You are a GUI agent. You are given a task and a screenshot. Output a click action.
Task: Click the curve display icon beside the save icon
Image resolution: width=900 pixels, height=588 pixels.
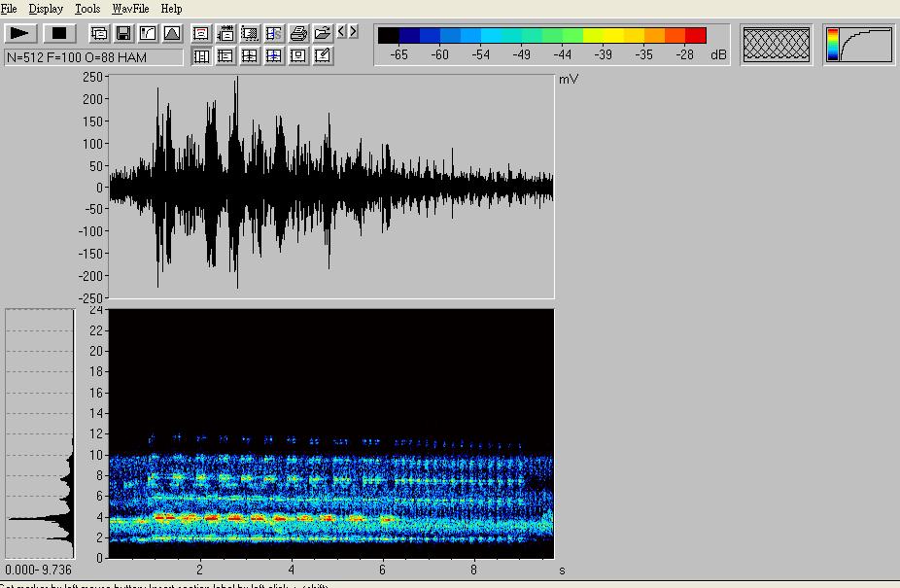(148, 33)
